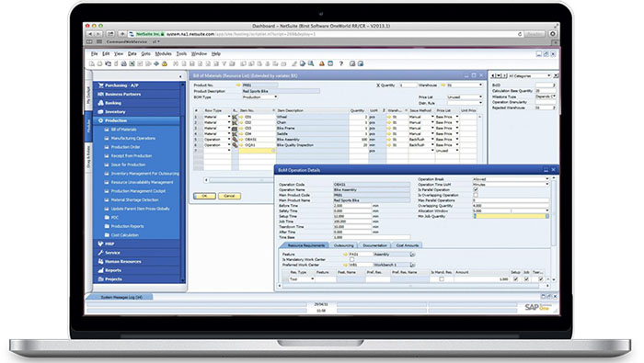644x363 pixels.
Task: Open the Purchasing - A/P module
Action: (121, 85)
